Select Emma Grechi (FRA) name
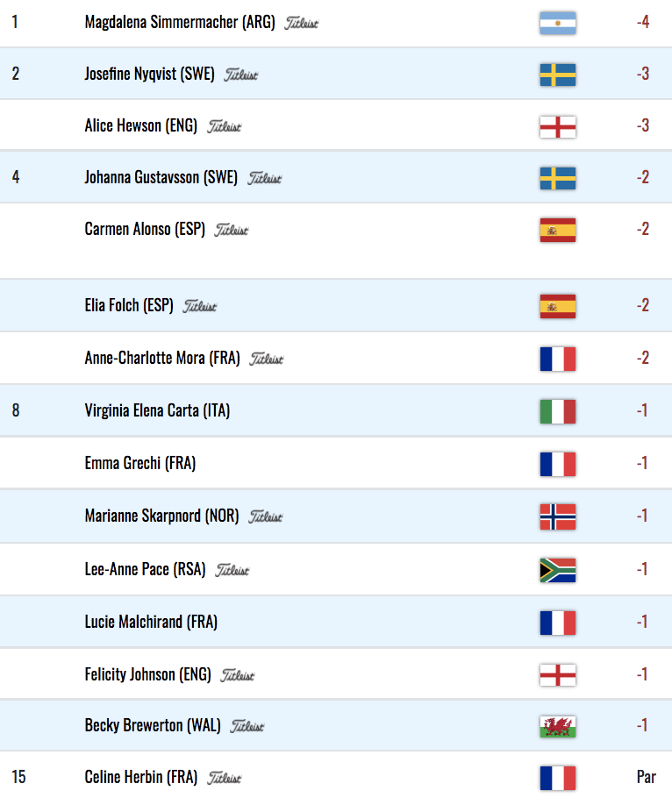672x812 pixels. click(x=139, y=463)
